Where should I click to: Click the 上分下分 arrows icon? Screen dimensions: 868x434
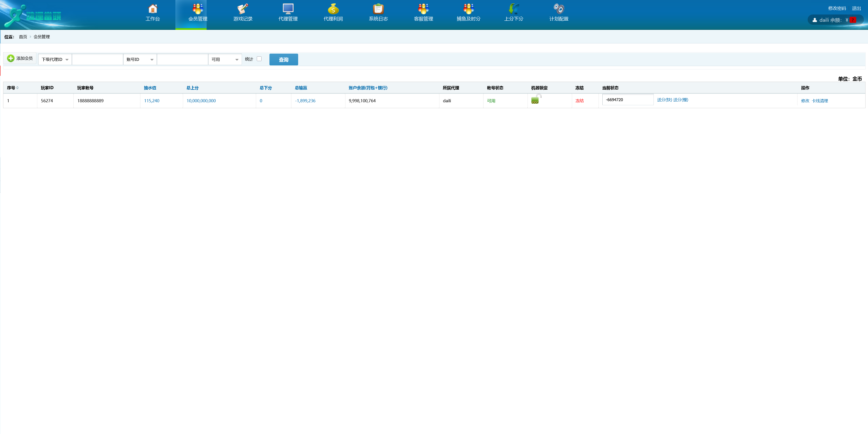tap(514, 9)
